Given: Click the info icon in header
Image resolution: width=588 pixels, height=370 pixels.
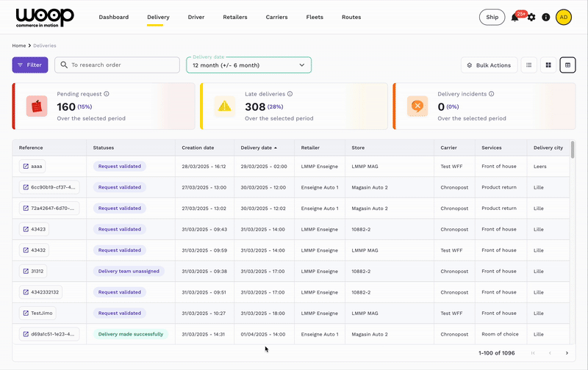Looking at the screenshot, I should click(545, 17).
